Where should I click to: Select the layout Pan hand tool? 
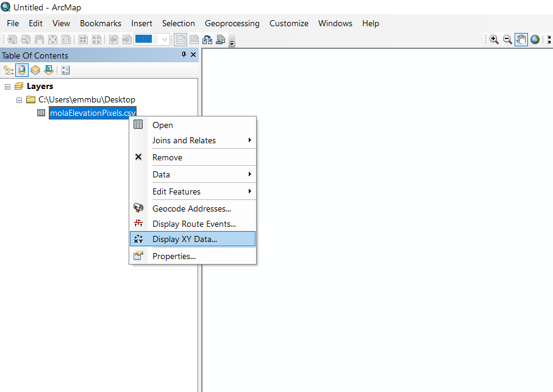coord(39,40)
